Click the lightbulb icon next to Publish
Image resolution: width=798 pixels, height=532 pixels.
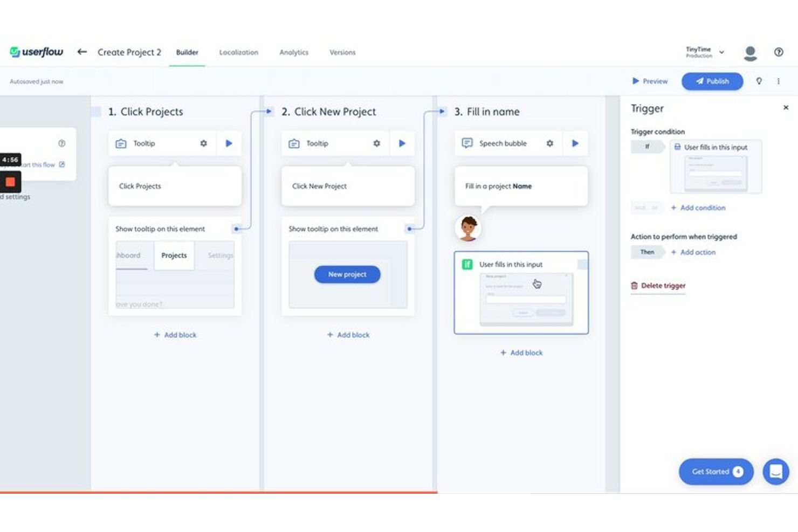coord(759,81)
